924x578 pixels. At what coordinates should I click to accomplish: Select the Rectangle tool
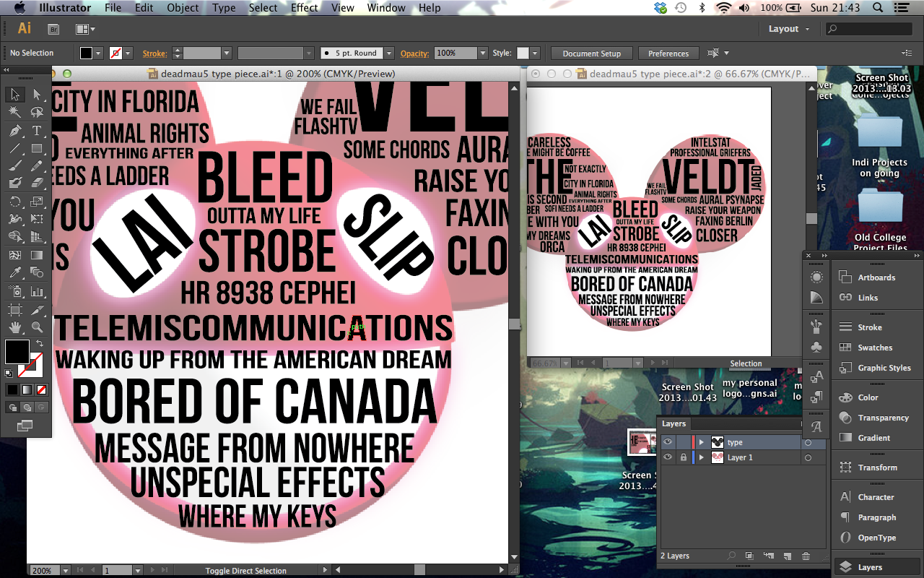click(x=37, y=148)
